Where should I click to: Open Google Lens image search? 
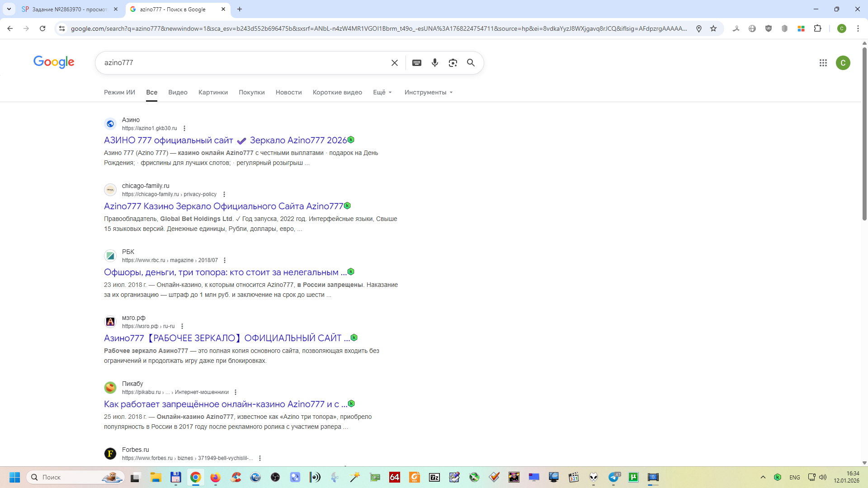point(453,63)
